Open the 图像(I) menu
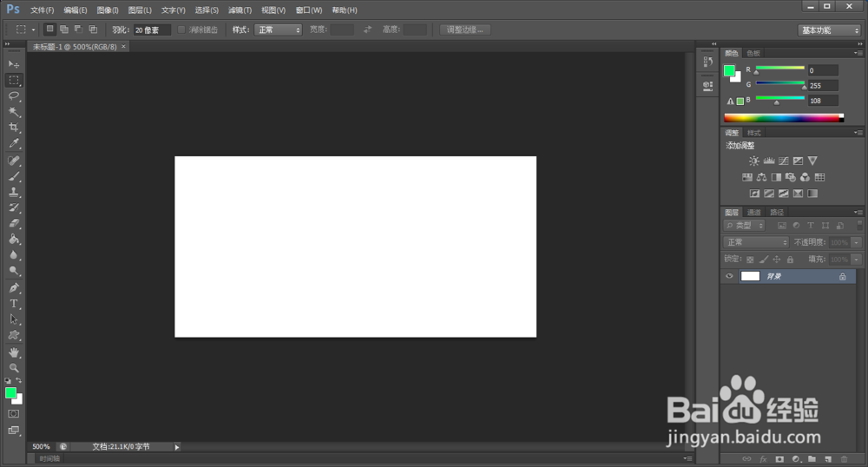This screenshot has height=467, width=868. click(108, 10)
